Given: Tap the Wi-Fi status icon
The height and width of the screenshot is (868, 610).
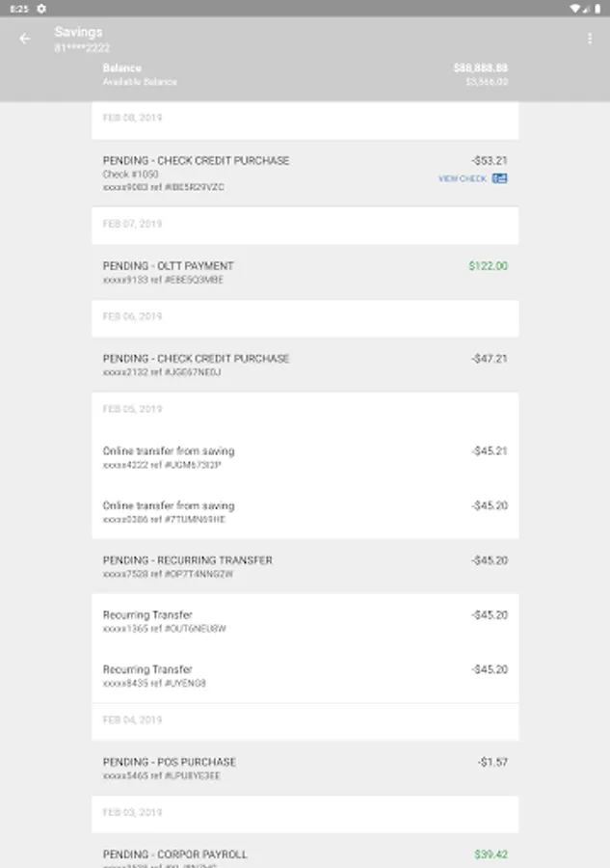Looking at the screenshot, I should [x=574, y=8].
